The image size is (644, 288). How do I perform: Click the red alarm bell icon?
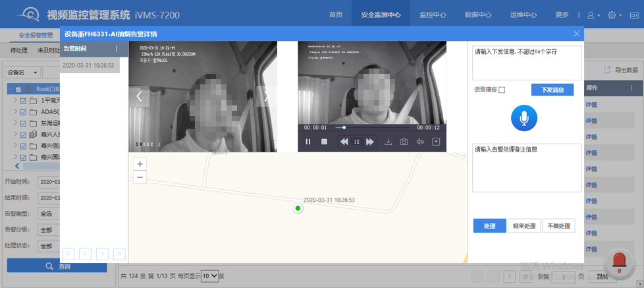point(620,264)
